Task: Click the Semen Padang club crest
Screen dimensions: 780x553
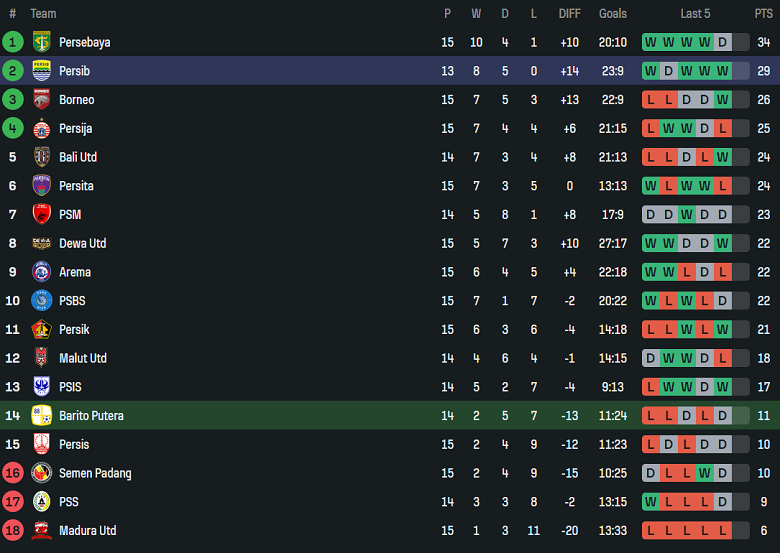Action: 41,473
